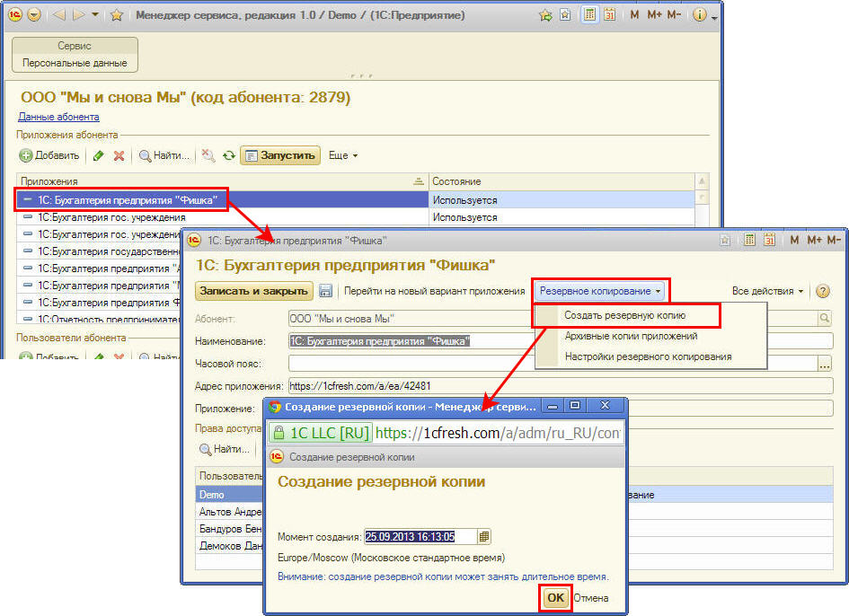849x616 pixels.
Task: Click Отмена in the backup dialog
Action: [591, 598]
